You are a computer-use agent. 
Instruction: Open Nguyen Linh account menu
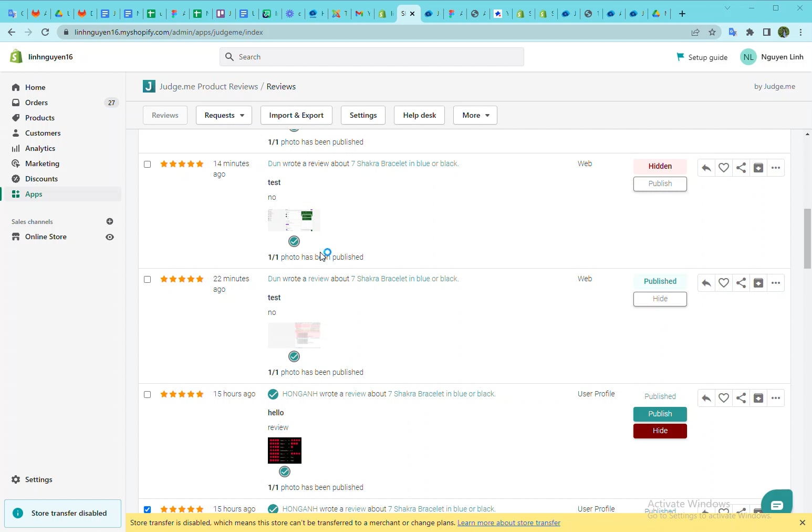click(772, 57)
